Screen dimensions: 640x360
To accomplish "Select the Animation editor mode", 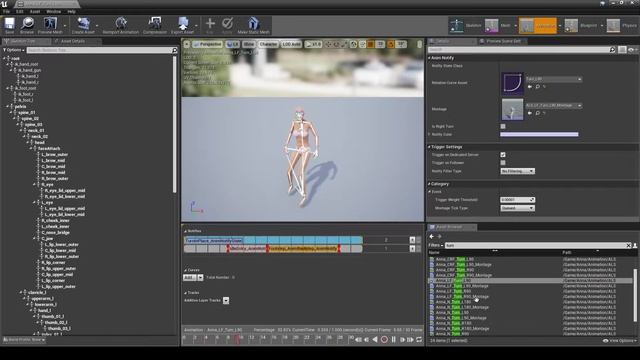I will point(538,25).
